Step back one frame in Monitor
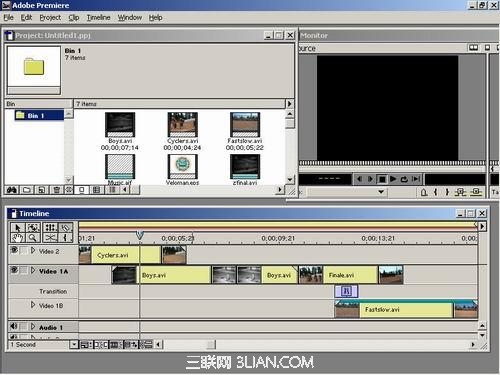Image resolution: width=500 pixels, height=375 pixels. [x=359, y=179]
